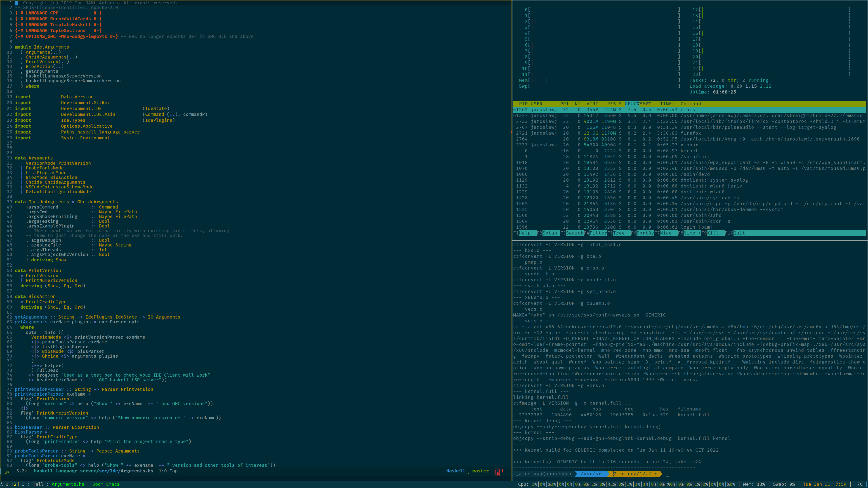Click 'import Options.Applicative' line in Emacs
Screen dimensions: 868x488
tap(64, 126)
